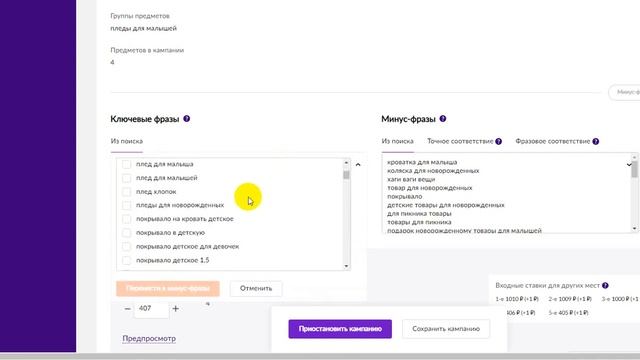Open the Предпросмотр link
The image size is (640, 360).
149,338
